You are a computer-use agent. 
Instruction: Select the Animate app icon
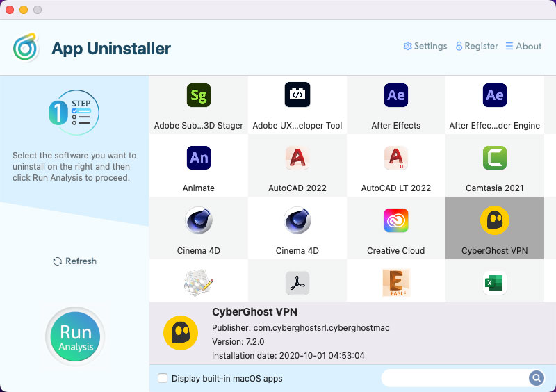coord(199,158)
